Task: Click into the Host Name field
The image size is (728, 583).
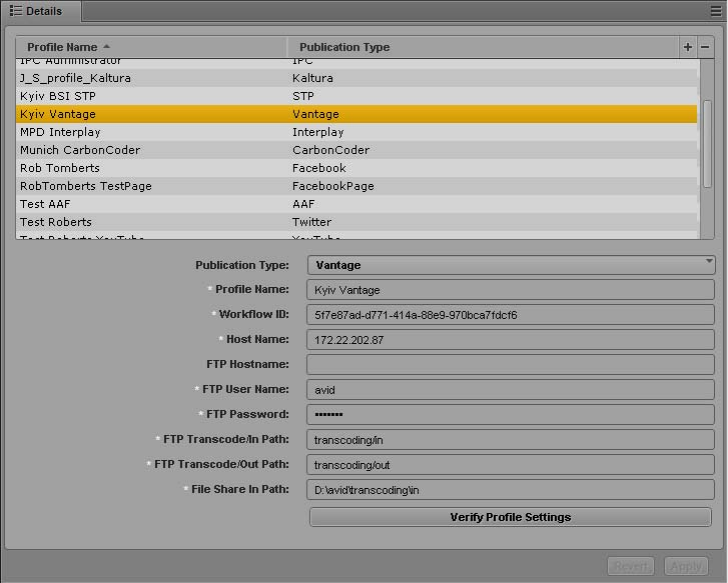Action: tap(511, 340)
